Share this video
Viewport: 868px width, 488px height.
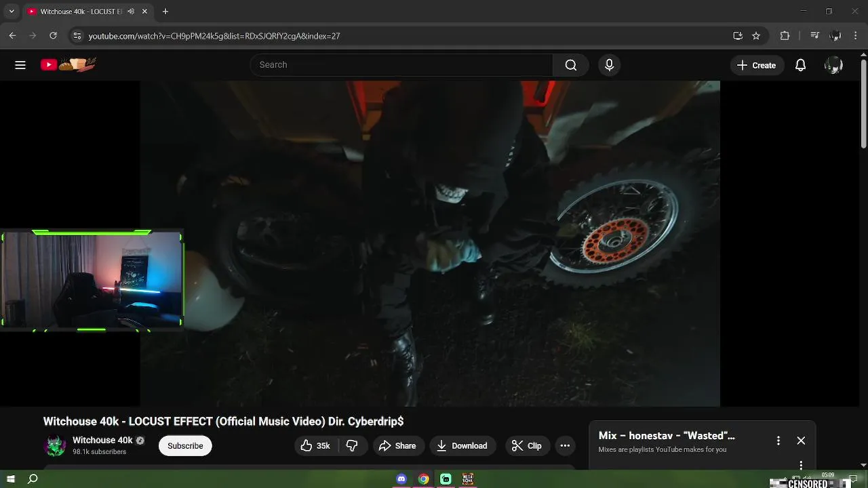(398, 445)
